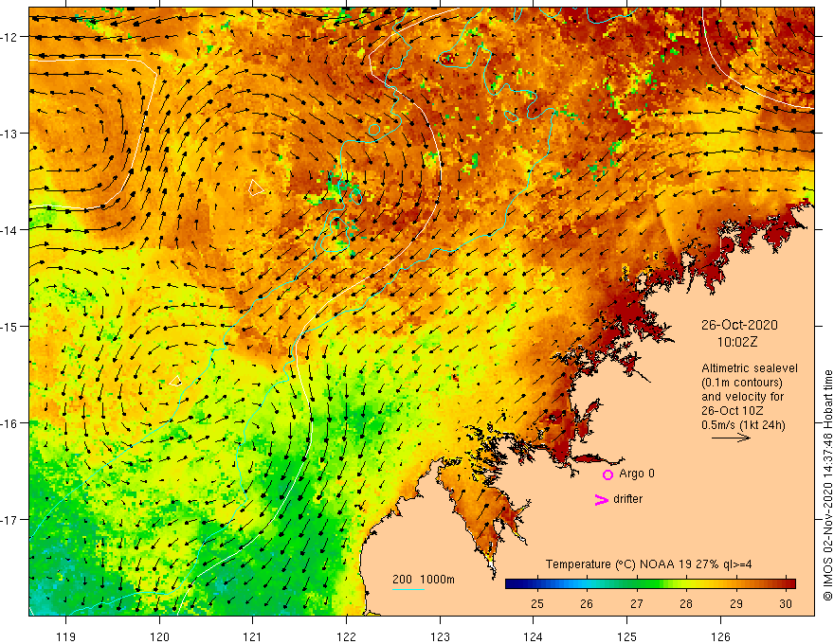Click the latitude axis label -15
This screenshot has height=644, width=834.
[9, 326]
